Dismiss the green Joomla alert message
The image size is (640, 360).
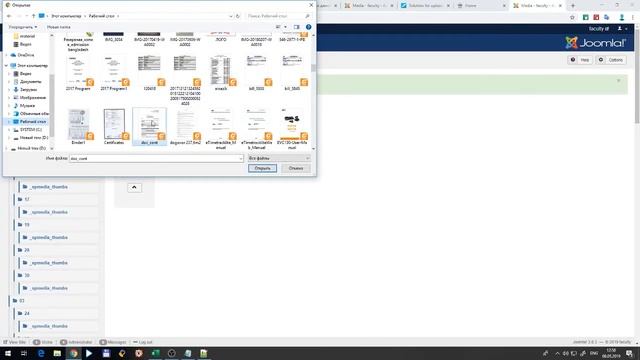point(618,80)
